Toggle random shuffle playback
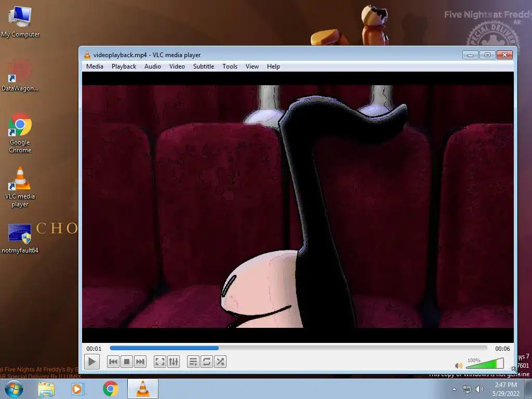 (x=220, y=362)
